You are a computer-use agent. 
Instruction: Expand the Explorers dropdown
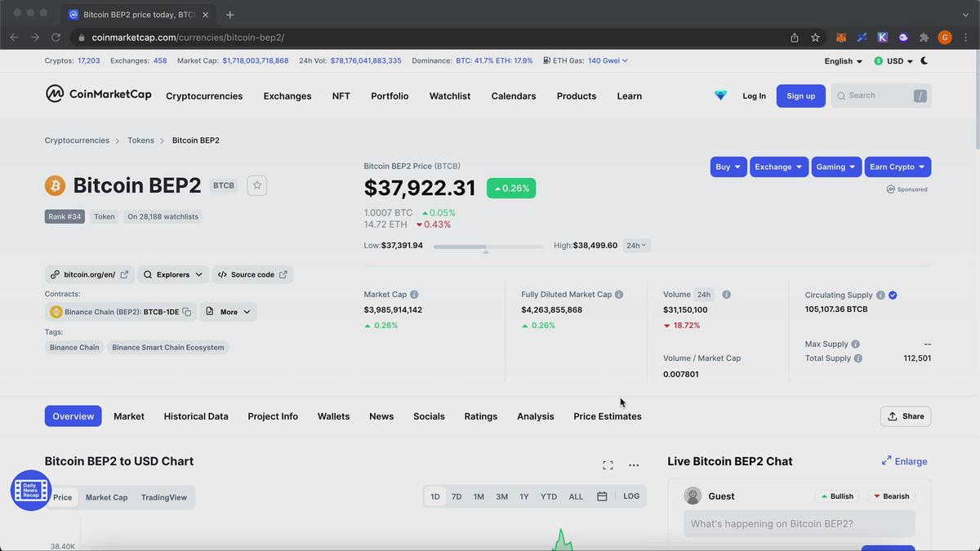pyautogui.click(x=173, y=274)
